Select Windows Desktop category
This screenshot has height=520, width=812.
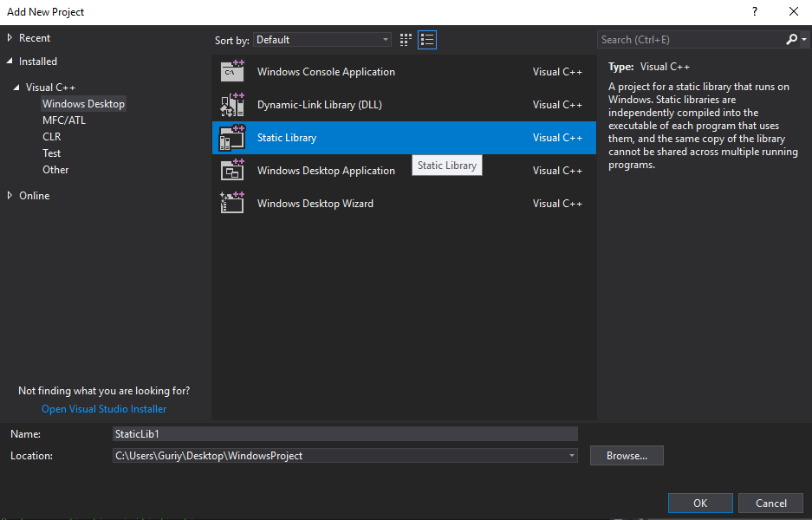point(83,104)
